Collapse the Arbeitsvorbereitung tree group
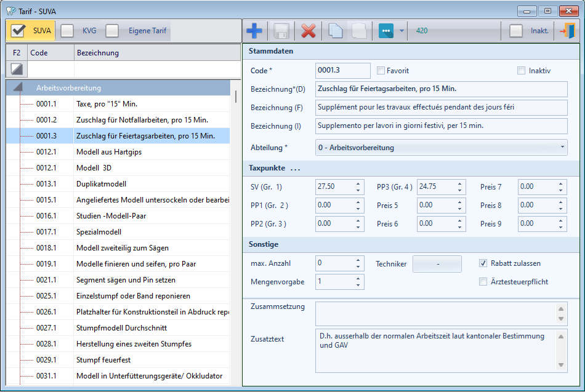This screenshot has height=392, width=585. pos(18,88)
